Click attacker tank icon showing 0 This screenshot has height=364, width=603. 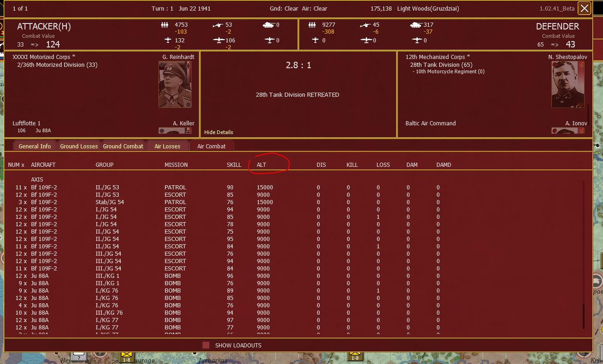click(268, 25)
